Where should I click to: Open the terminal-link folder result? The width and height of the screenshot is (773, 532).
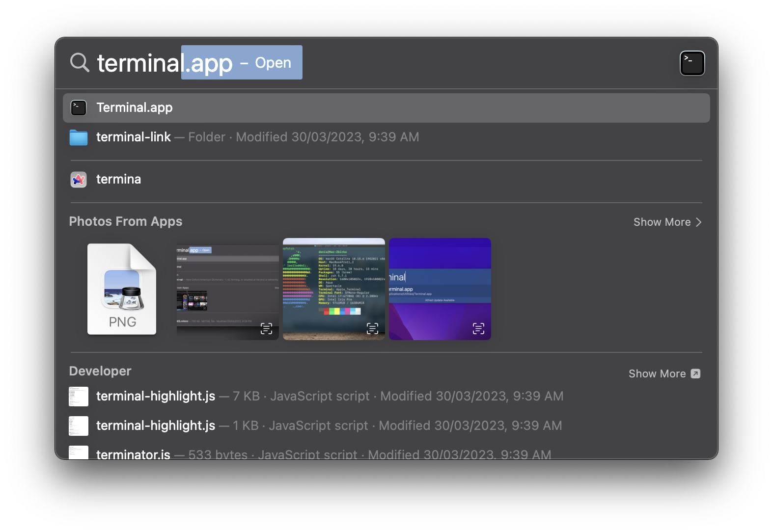click(386, 137)
